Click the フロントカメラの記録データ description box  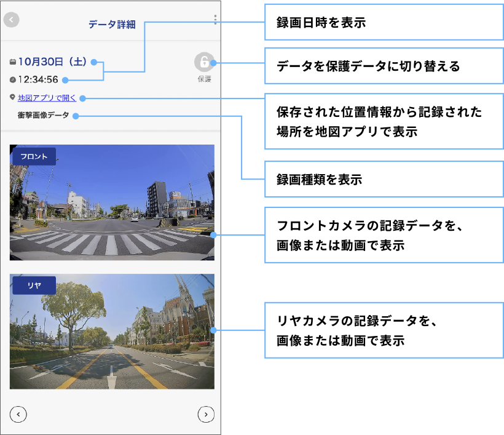click(x=384, y=235)
